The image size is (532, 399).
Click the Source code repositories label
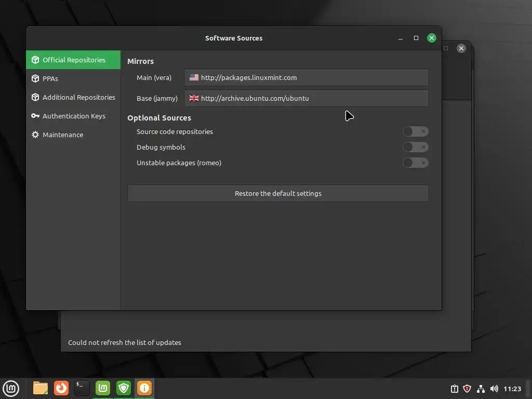[x=175, y=131]
